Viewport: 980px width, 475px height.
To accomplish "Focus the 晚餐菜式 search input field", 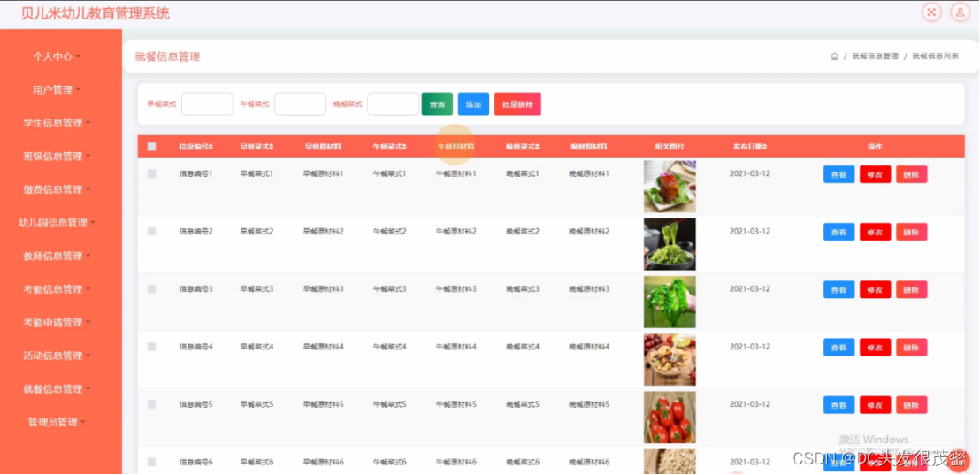I will click(x=393, y=104).
